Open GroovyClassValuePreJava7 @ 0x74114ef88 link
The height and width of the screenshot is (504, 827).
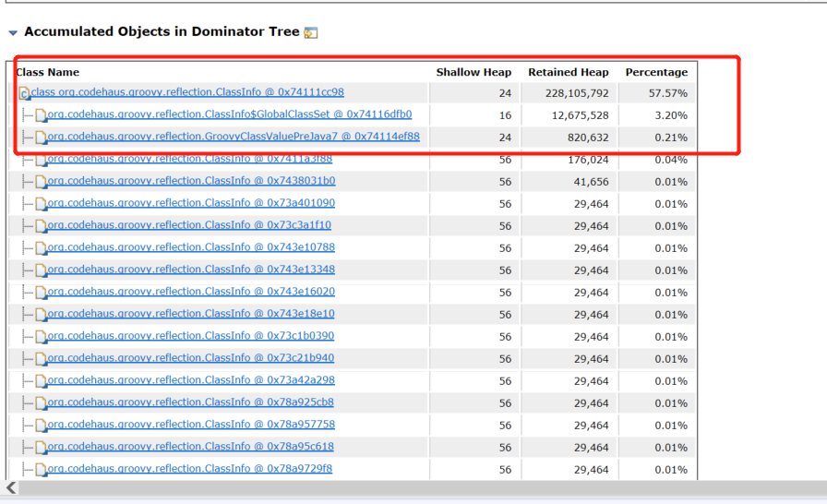[234, 137]
